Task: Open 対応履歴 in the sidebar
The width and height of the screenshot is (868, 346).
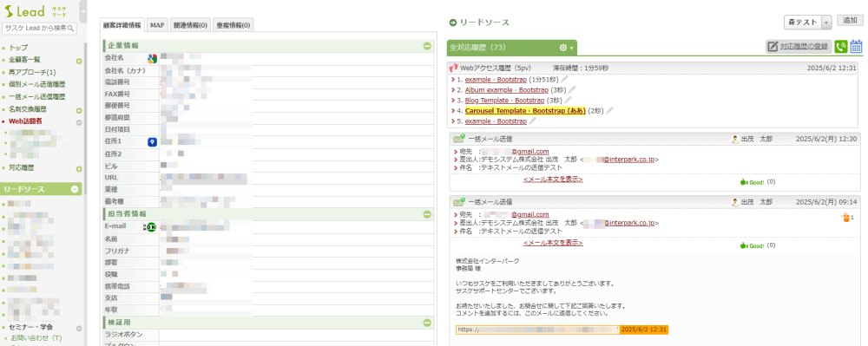Action: pyautogui.click(x=21, y=167)
